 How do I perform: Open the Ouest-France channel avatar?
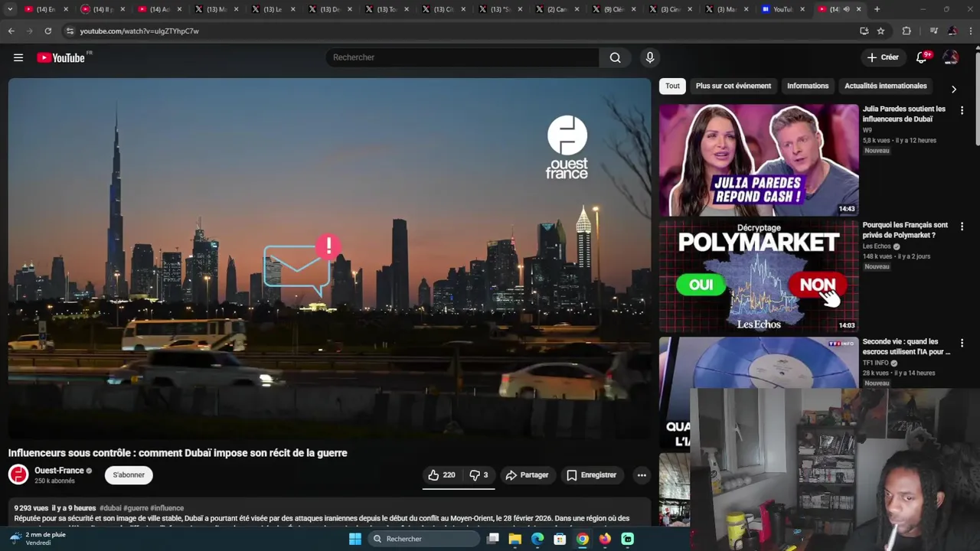click(x=18, y=474)
